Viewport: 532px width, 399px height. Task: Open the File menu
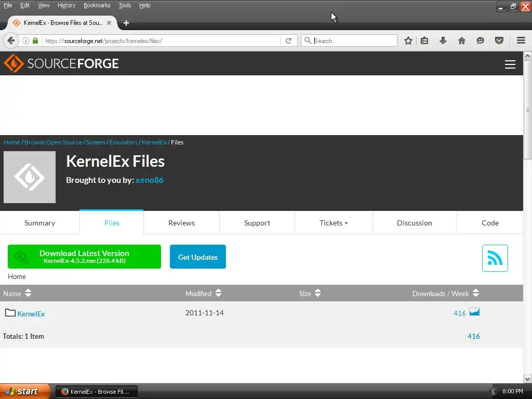pyautogui.click(x=8, y=5)
